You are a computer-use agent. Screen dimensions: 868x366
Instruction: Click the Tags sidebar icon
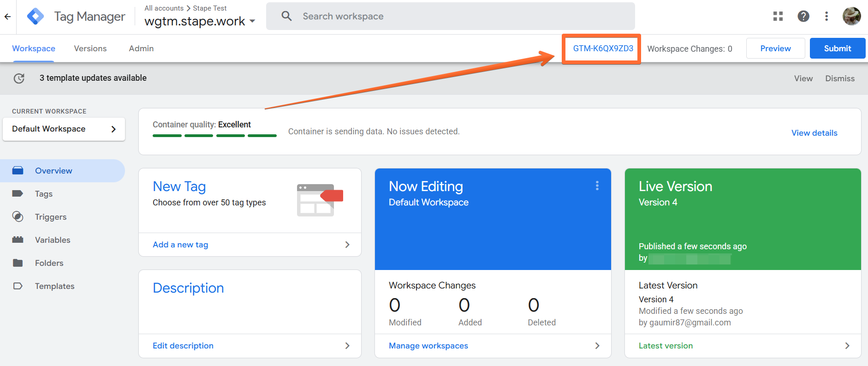[18, 194]
